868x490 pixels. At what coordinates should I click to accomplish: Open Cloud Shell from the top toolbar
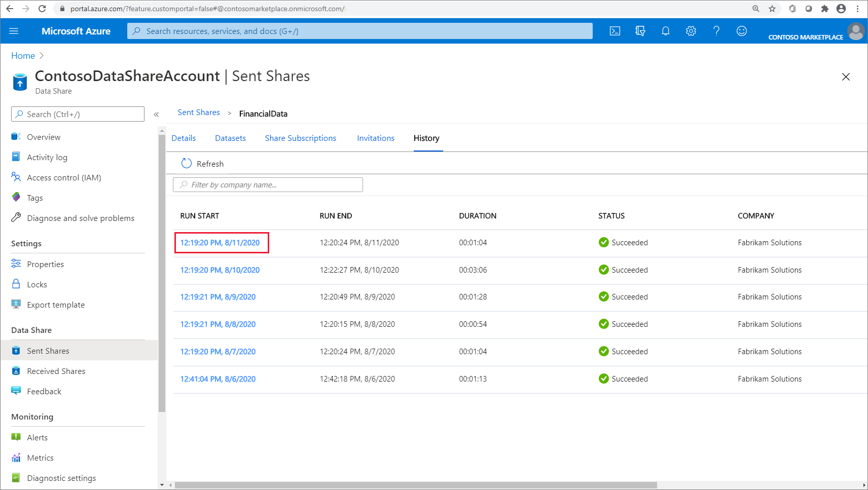[615, 31]
